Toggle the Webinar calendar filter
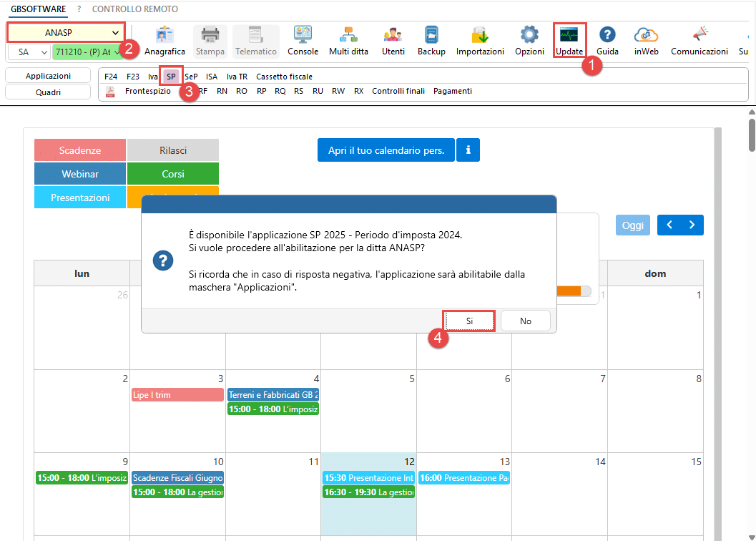The width and height of the screenshot is (756, 541). coord(80,174)
